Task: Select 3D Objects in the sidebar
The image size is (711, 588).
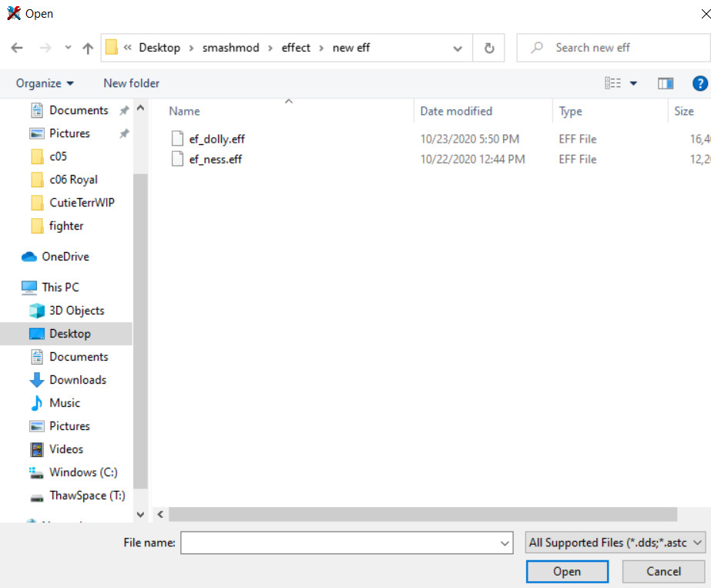Action: tap(76, 311)
